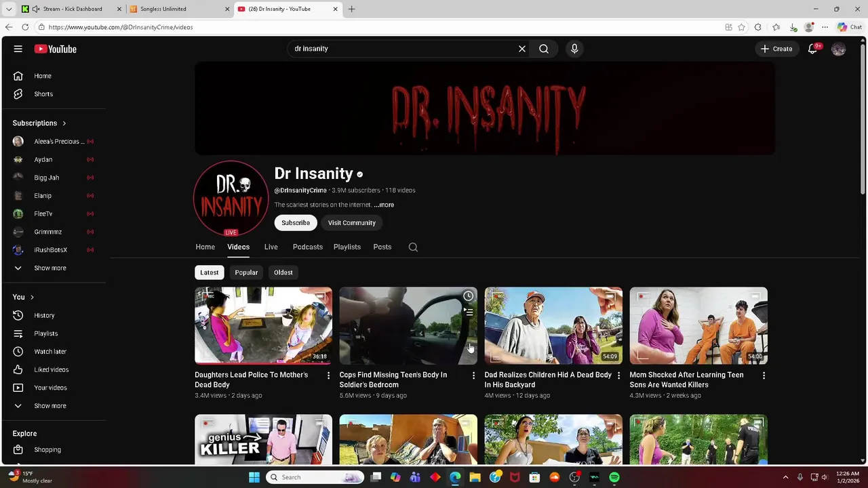Switch to Stream - Kick Dashboard browser tab
Viewport: 868px width, 488px height.
[x=72, y=9]
